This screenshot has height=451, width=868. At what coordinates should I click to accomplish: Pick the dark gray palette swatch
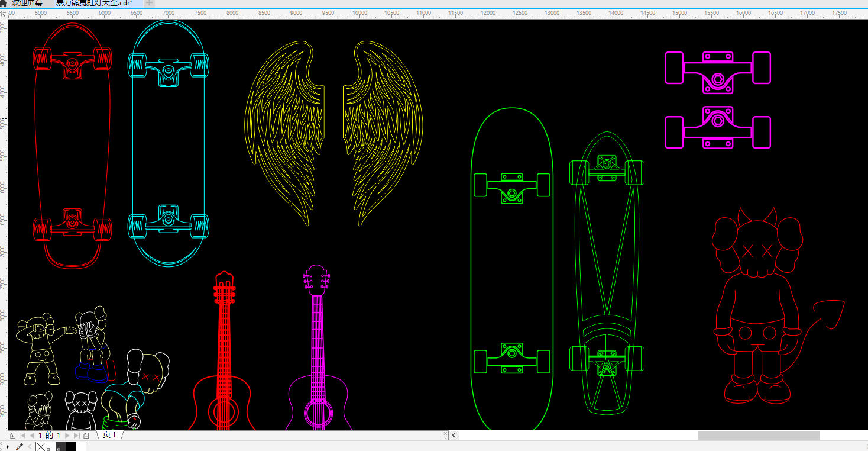(x=61, y=447)
